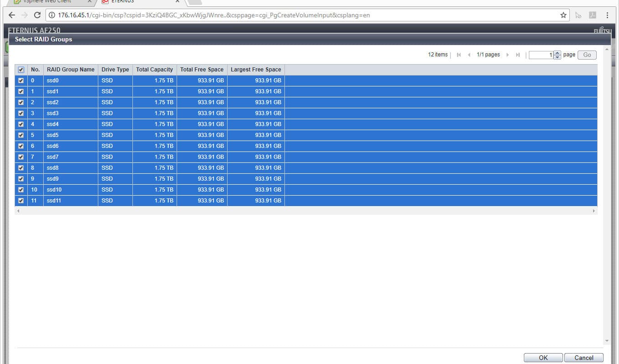Image resolution: width=619 pixels, height=364 pixels.
Task: Reload the current page
Action: (x=37, y=15)
